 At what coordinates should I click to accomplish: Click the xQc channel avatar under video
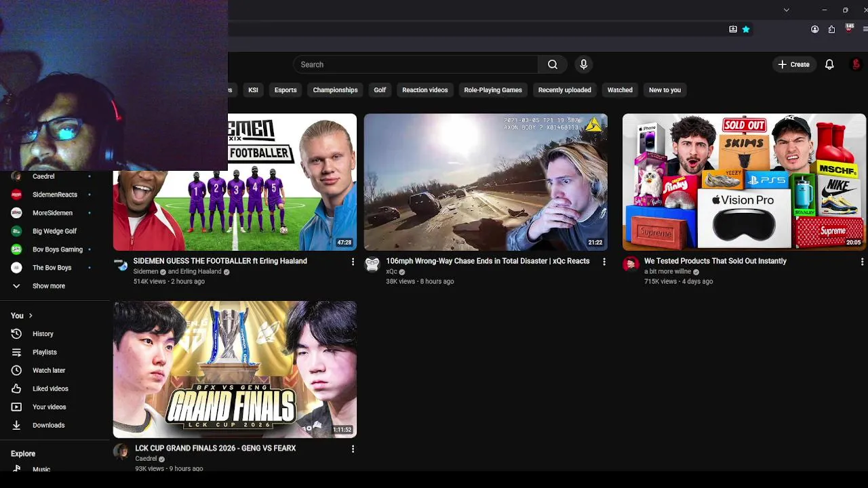[372, 264]
